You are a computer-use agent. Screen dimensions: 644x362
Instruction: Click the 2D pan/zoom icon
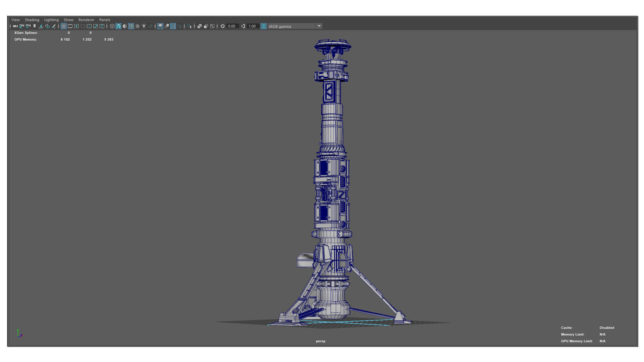(x=47, y=26)
